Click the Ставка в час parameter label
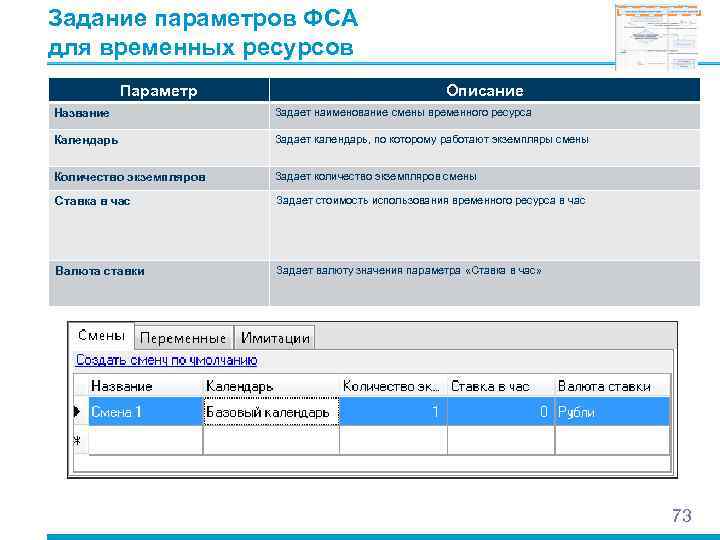Viewport: 720px width, 540px height. (92, 201)
